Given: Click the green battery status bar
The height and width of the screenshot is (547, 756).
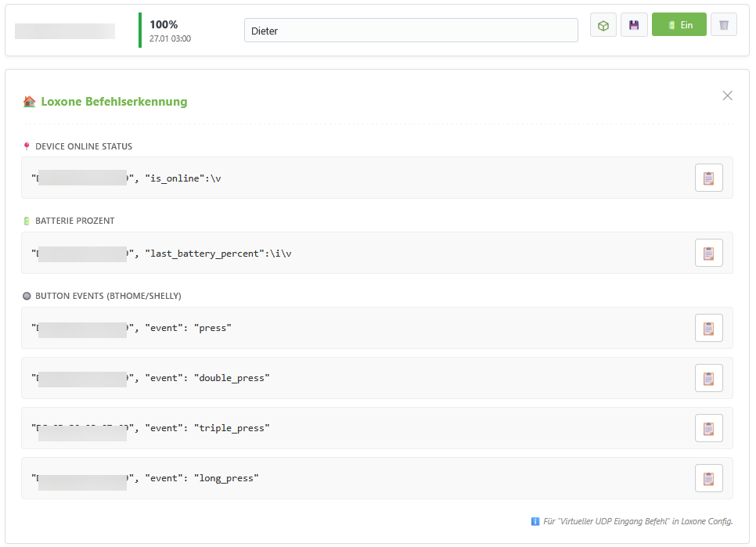Looking at the screenshot, I should coord(140,31).
